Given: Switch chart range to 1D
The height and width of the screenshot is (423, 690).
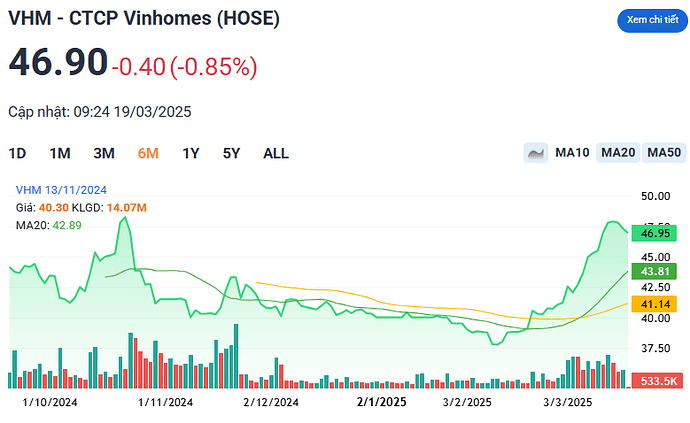Looking at the screenshot, I should click(x=17, y=153).
